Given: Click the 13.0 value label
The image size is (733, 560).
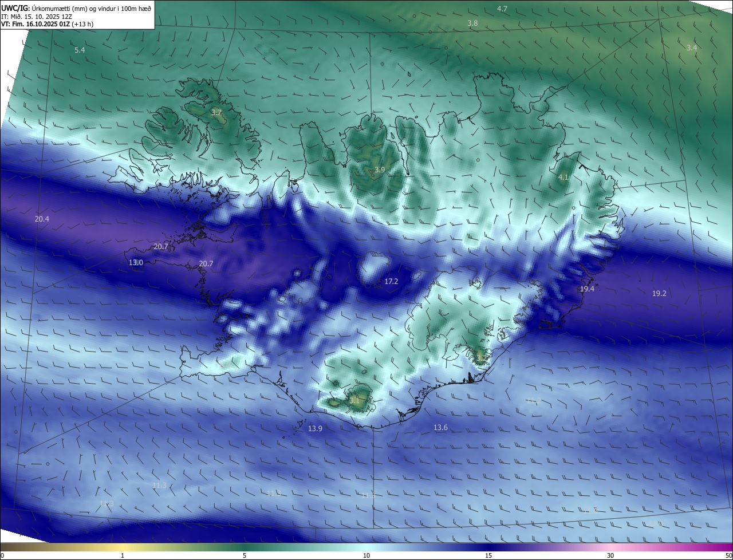Looking at the screenshot, I should tap(136, 262).
